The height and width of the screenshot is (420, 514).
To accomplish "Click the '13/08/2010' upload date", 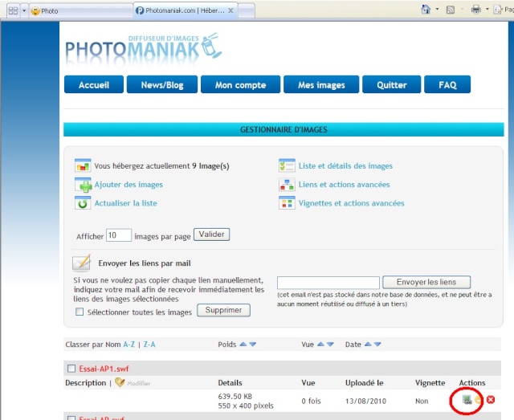I will pos(365,401).
